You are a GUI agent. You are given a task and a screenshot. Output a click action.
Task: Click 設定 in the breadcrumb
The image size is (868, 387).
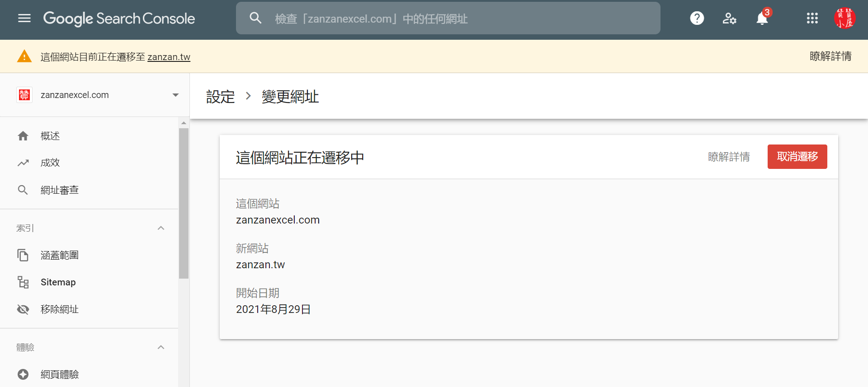[221, 97]
